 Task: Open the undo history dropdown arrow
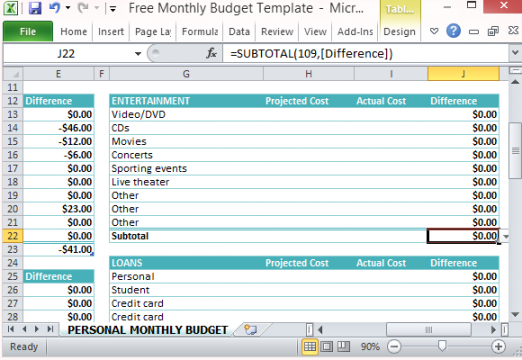68,7
